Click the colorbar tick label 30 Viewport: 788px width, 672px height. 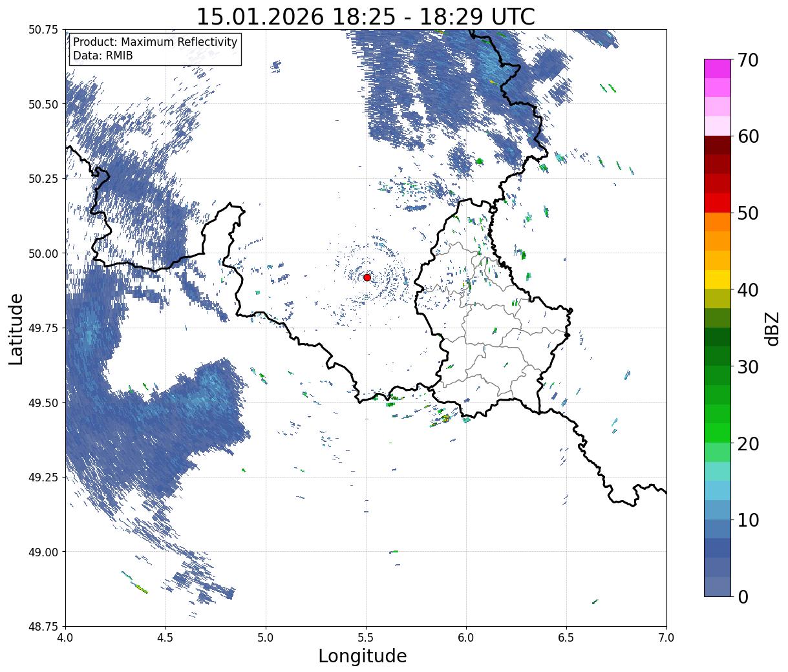(747, 366)
